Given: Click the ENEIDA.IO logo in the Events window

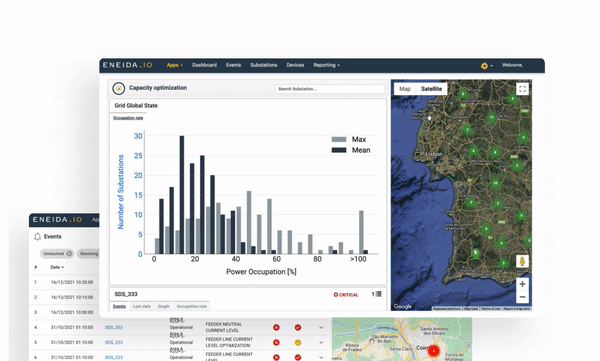Looking at the screenshot, I should pyautogui.click(x=57, y=219).
